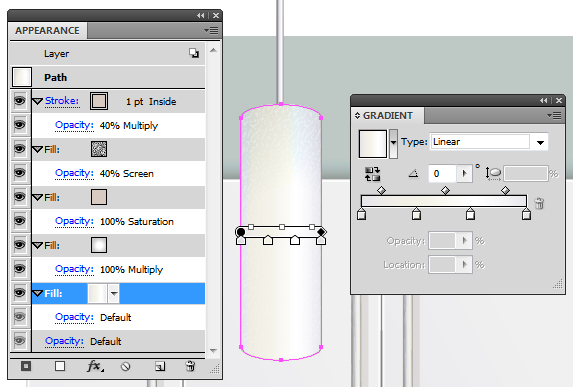Switch to the APPEARANCE tab
This screenshot has height=387, width=573.
tap(47, 30)
